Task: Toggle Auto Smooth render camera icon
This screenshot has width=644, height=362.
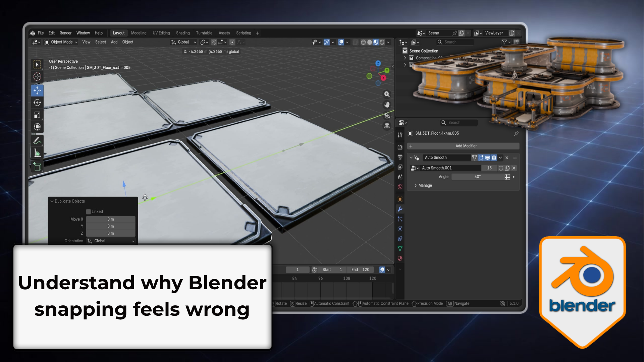Action: point(494,158)
